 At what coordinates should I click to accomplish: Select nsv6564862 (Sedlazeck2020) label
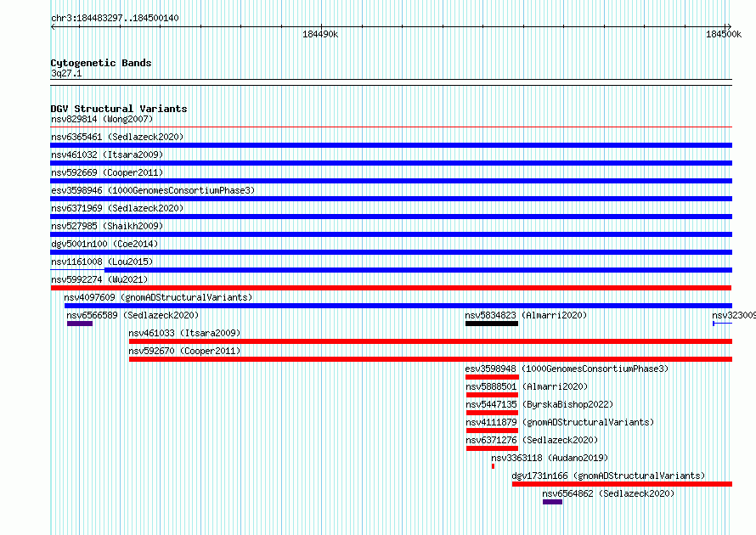[x=608, y=493]
